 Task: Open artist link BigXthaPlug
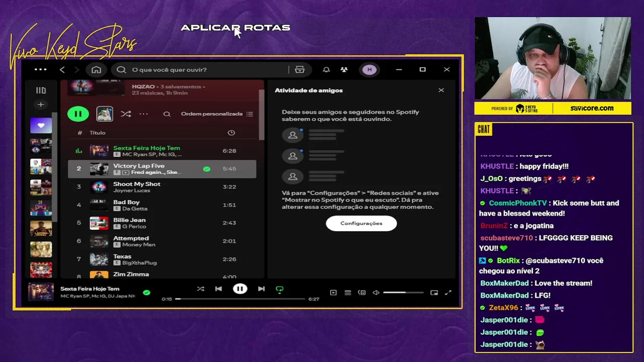tap(139, 263)
